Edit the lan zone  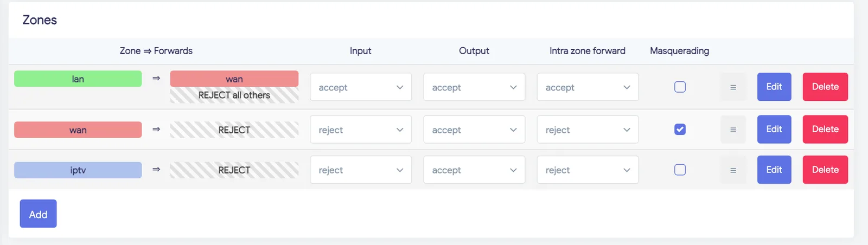[774, 87]
